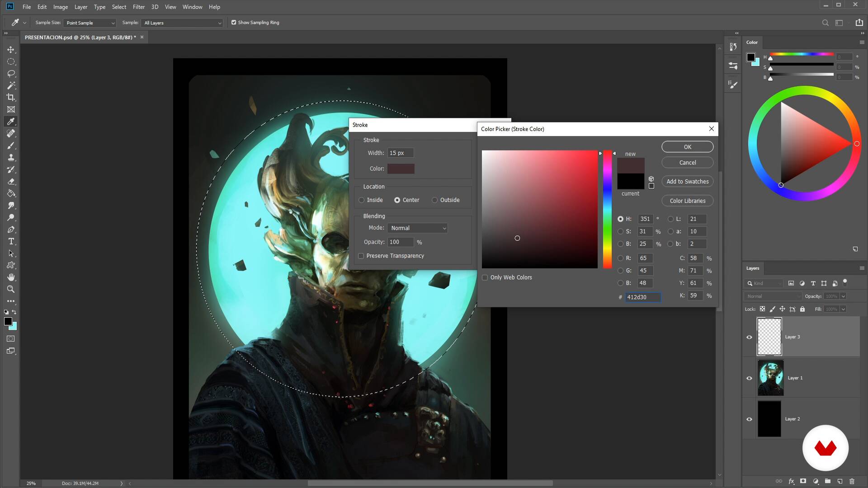Select the S saturation radio button

pyautogui.click(x=620, y=231)
